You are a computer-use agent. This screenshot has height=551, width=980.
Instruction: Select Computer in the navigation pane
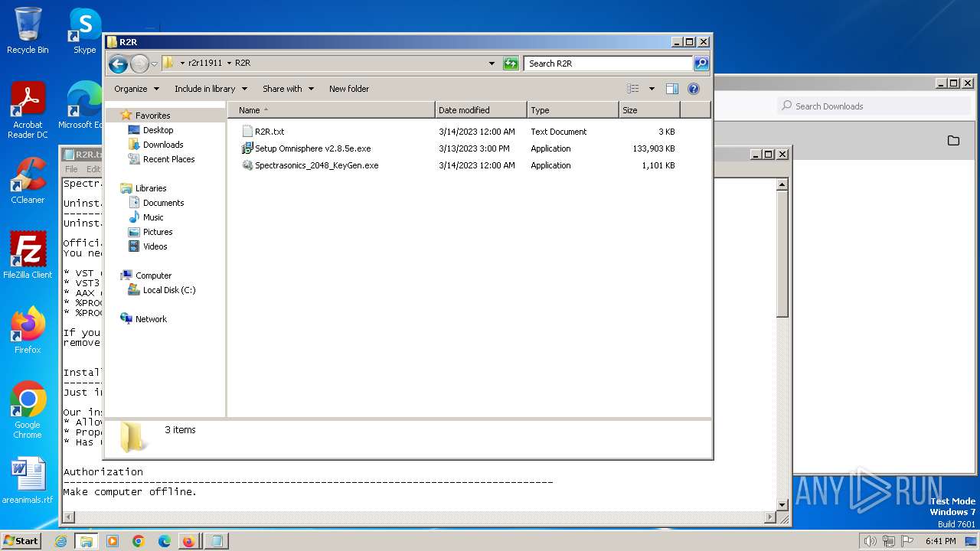coord(153,275)
